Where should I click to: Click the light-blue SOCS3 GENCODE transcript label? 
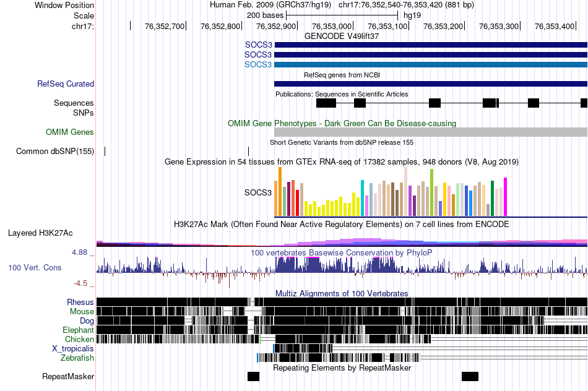258,64
